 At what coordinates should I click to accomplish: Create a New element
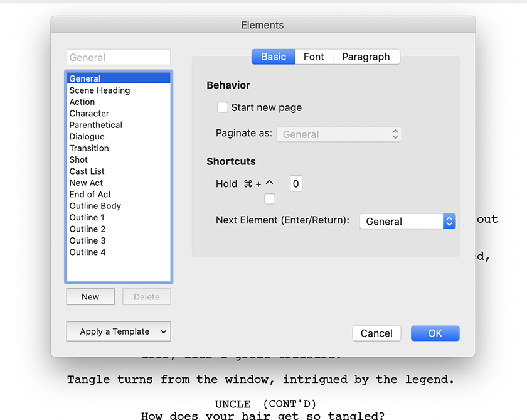point(90,297)
